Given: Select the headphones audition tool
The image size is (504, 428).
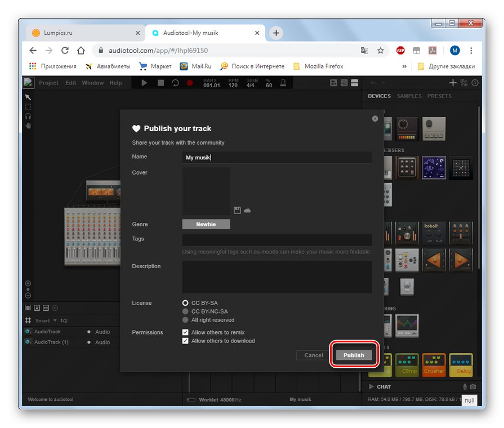Looking at the screenshot, I should click(28, 117).
